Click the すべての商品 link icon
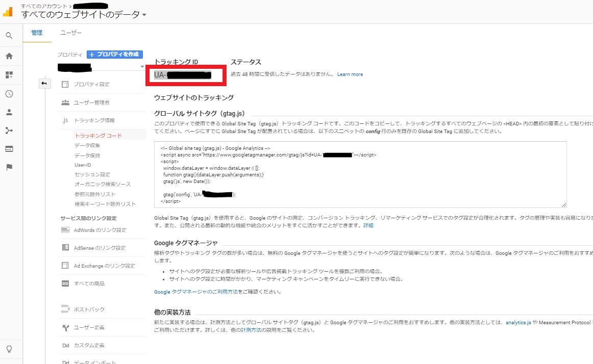 tap(65, 283)
